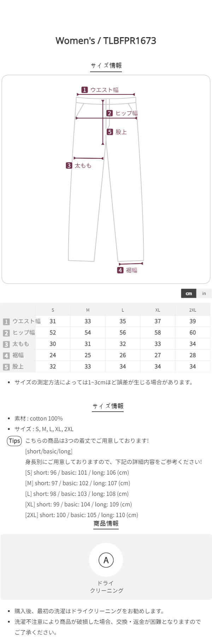Screen dimensions: 212x644
Task: Click the 商品情報 section heading
Action: [106, 523]
